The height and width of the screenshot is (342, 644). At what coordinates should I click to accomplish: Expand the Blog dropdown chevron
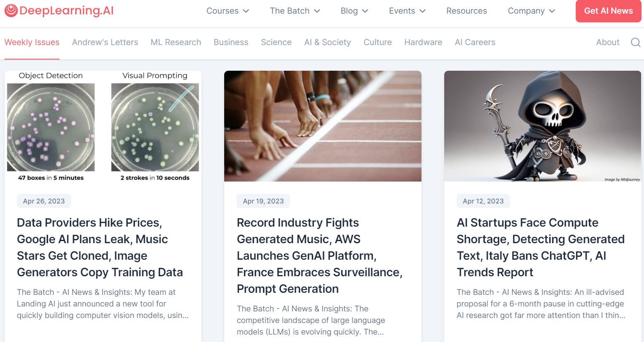365,11
